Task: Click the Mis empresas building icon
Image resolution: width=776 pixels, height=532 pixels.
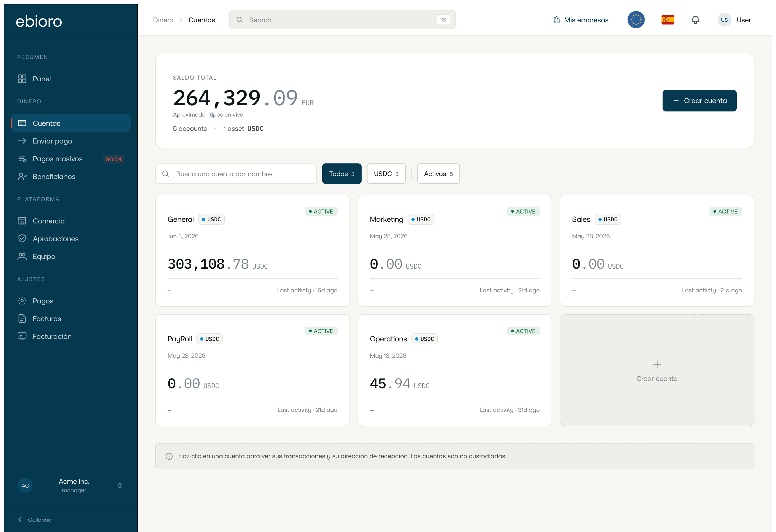Action: (556, 20)
